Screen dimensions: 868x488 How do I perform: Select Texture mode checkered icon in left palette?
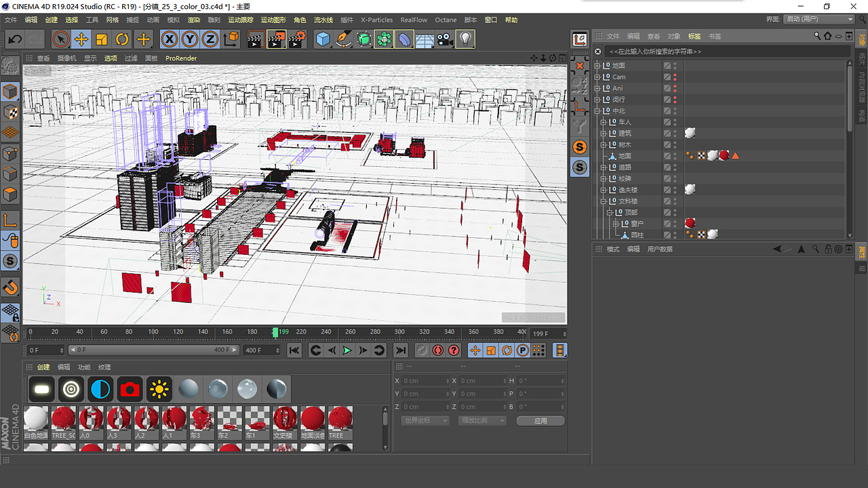click(x=10, y=113)
